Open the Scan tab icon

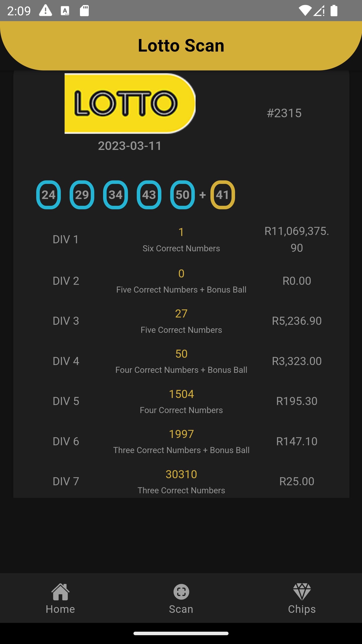[x=181, y=592]
